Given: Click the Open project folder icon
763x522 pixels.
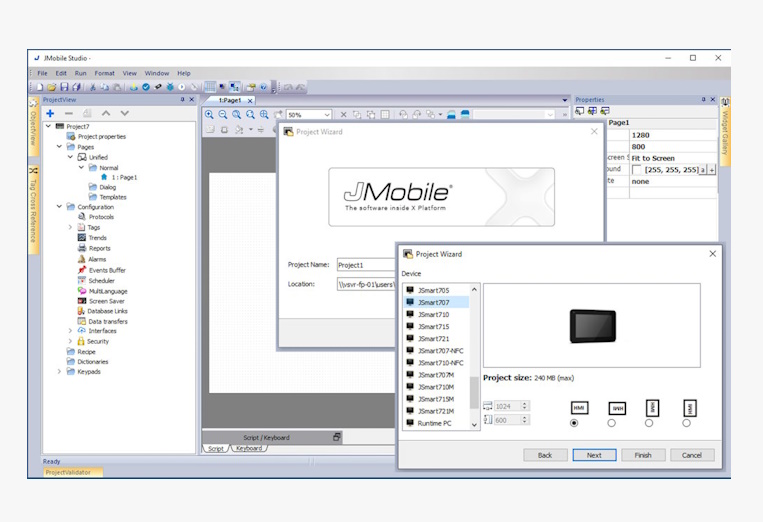Looking at the screenshot, I should click(x=52, y=87).
